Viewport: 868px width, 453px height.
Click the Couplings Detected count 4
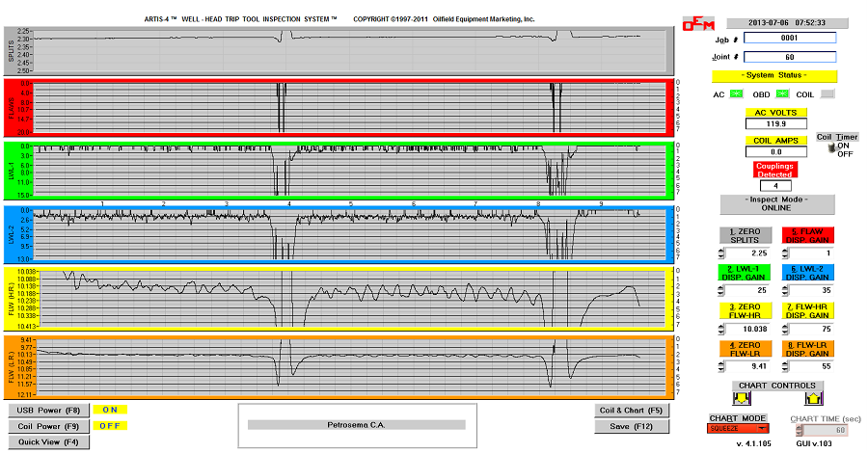[775, 186]
